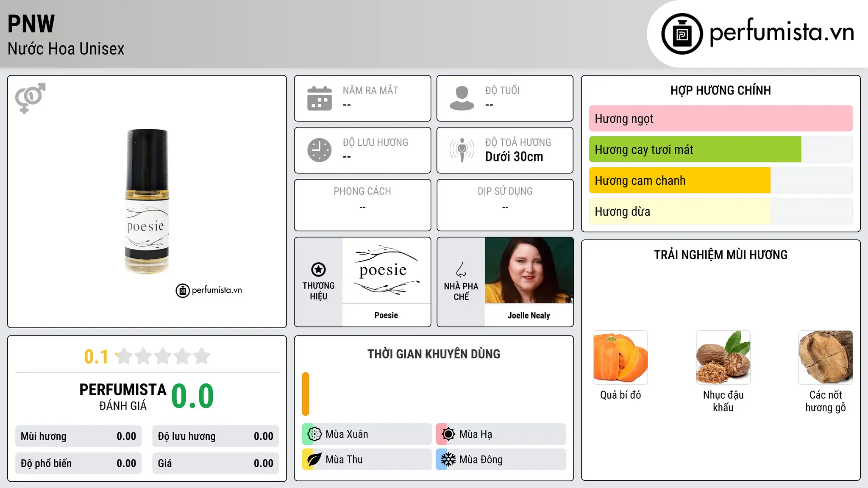Click the Hương cay tươi mát accord bar
This screenshot has height=488, width=868.
pyautogui.click(x=721, y=150)
